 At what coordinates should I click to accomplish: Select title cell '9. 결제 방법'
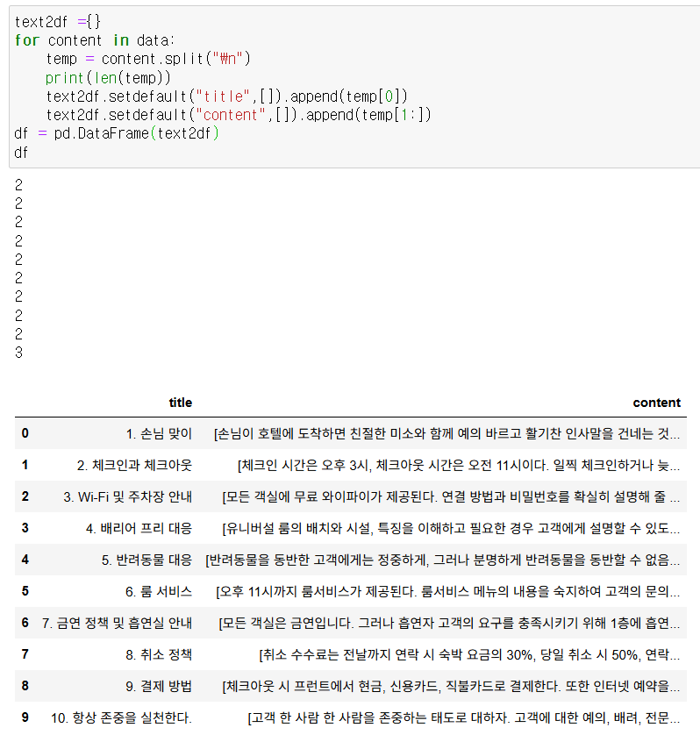[x=159, y=686]
